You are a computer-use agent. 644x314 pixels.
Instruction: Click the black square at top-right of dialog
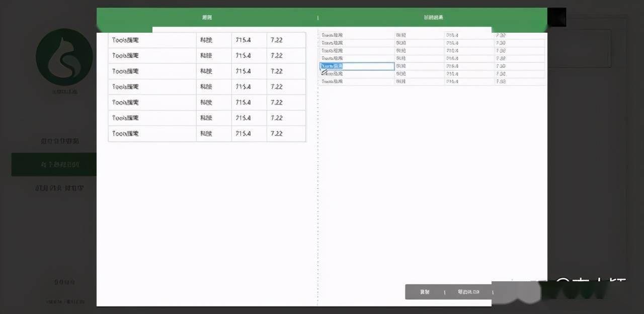556,17
